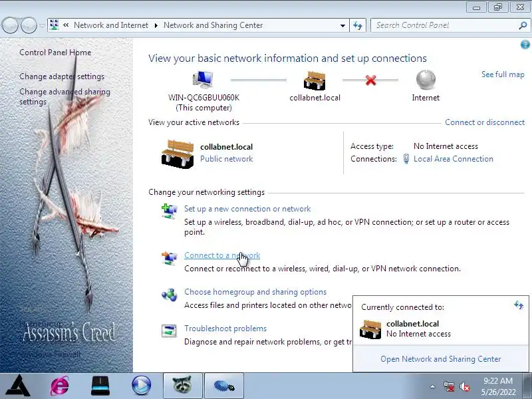
Task: Click the icon beside Set up a new connection
Action: 169,211
